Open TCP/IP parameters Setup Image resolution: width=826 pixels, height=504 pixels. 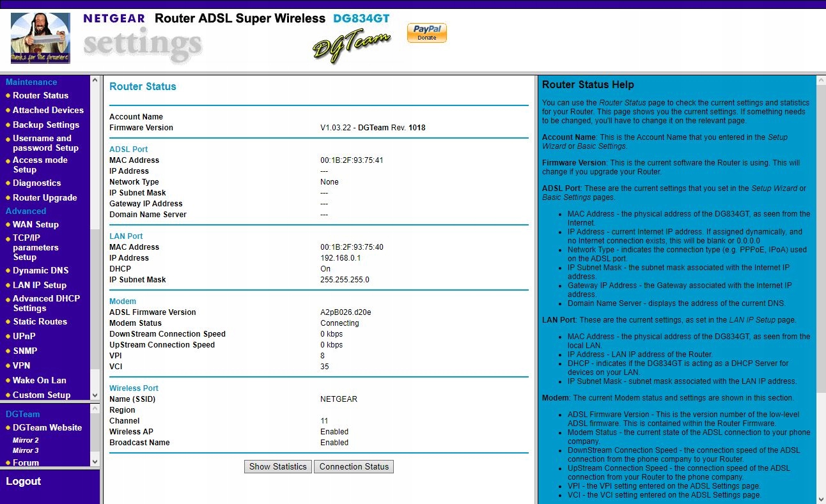click(x=36, y=247)
